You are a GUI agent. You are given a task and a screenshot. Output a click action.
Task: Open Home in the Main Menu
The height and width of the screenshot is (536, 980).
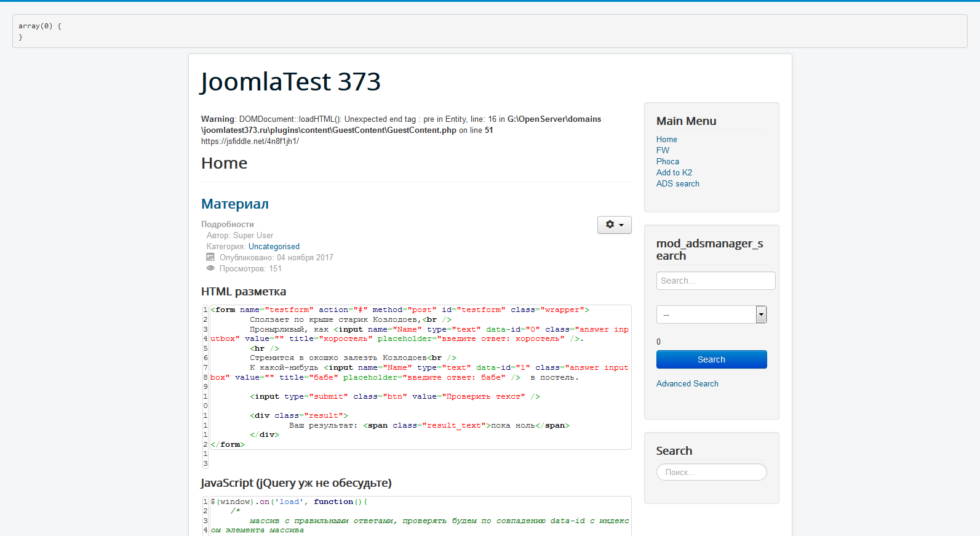click(x=666, y=140)
